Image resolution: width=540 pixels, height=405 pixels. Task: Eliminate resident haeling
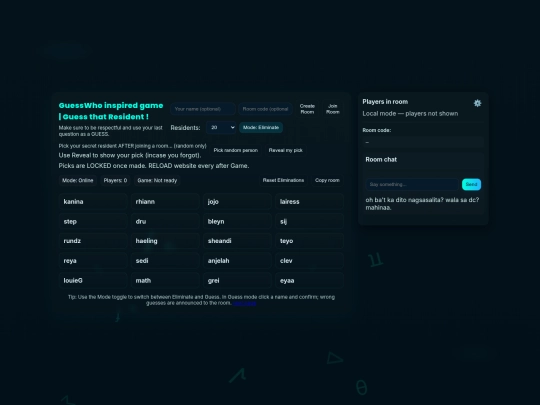coord(165,241)
